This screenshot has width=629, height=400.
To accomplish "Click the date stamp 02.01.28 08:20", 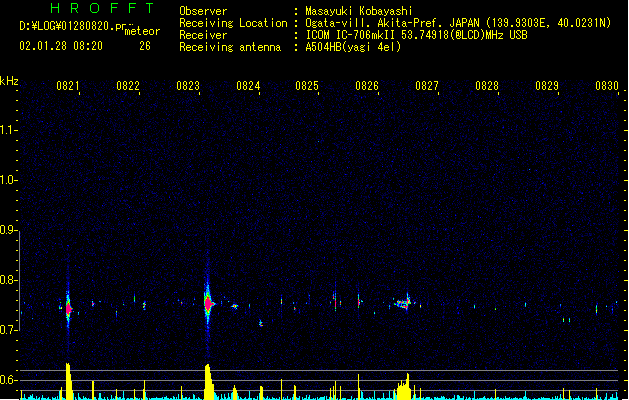I will point(61,46).
